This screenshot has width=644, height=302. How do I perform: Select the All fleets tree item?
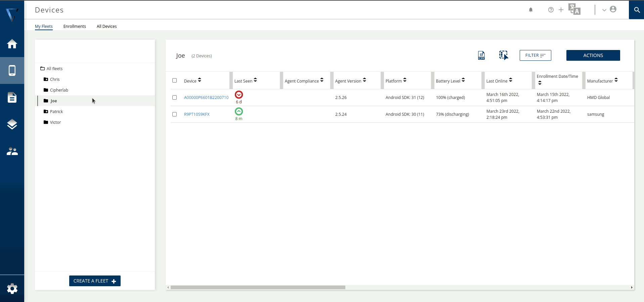tap(51, 69)
